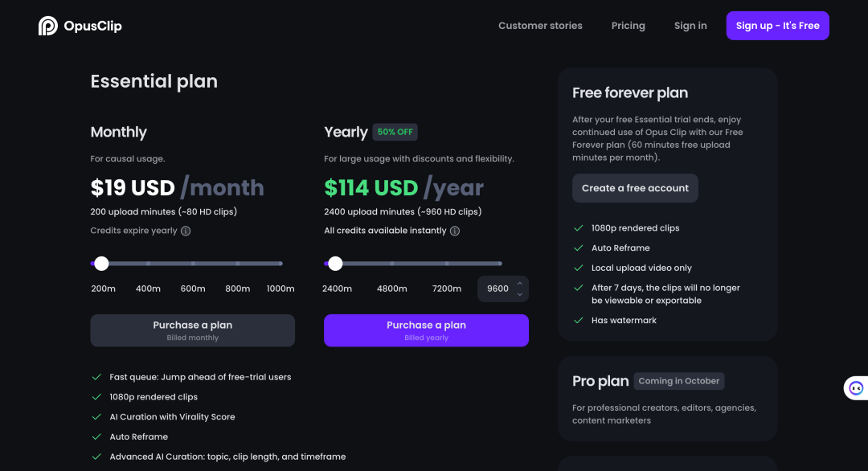Click Sign up - It's Free button

pyautogui.click(x=778, y=26)
